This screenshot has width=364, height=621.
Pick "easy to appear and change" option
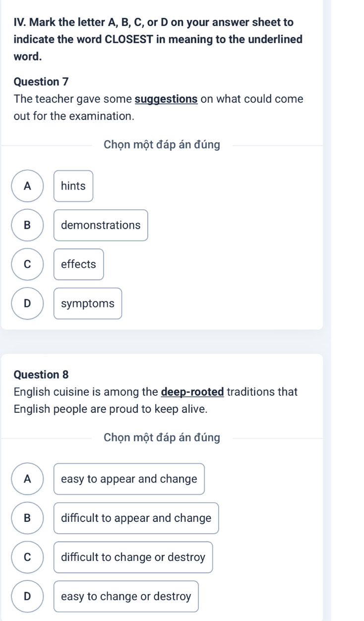[129, 479]
